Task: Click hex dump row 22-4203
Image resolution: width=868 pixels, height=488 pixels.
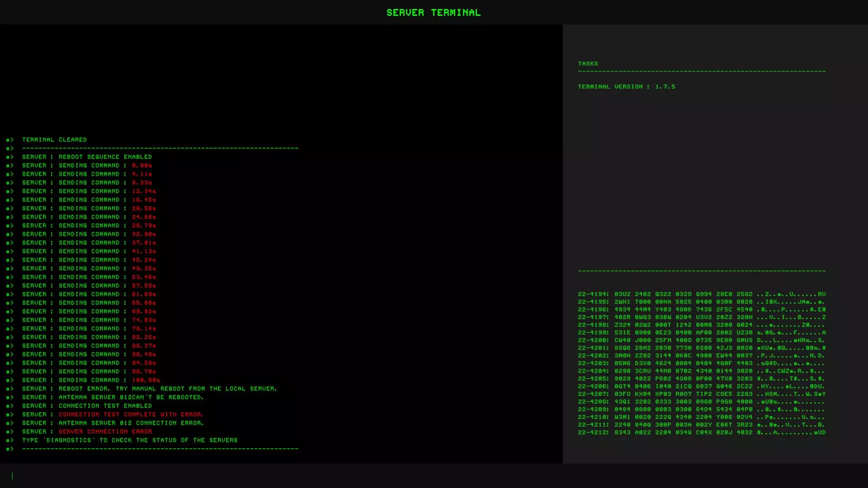Action: [x=701, y=363]
